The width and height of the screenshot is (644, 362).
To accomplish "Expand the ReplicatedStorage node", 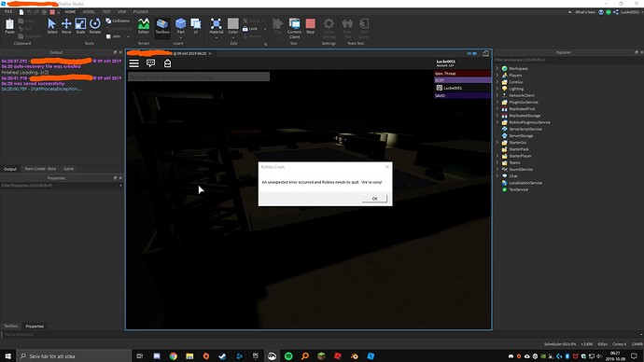I will click(497, 116).
